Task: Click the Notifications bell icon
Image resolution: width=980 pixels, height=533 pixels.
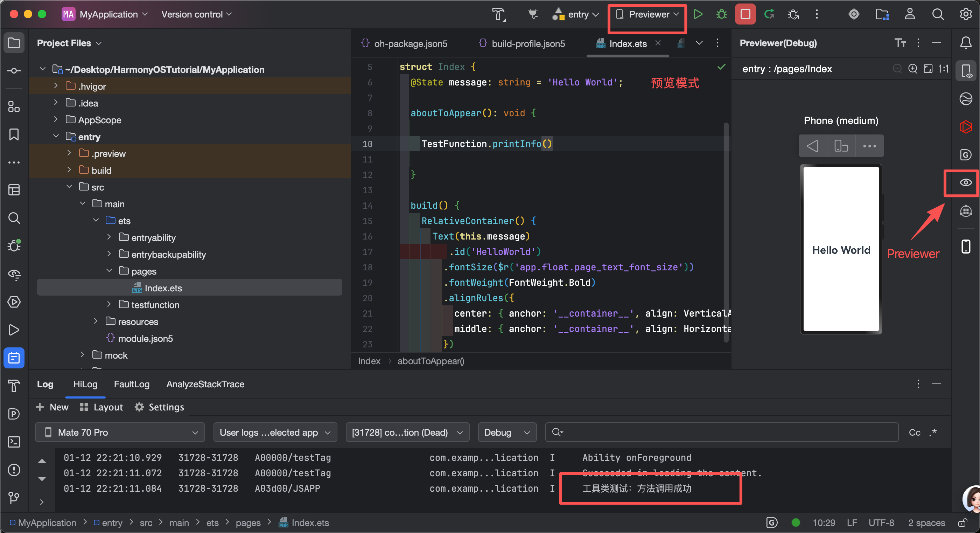Action: (966, 43)
